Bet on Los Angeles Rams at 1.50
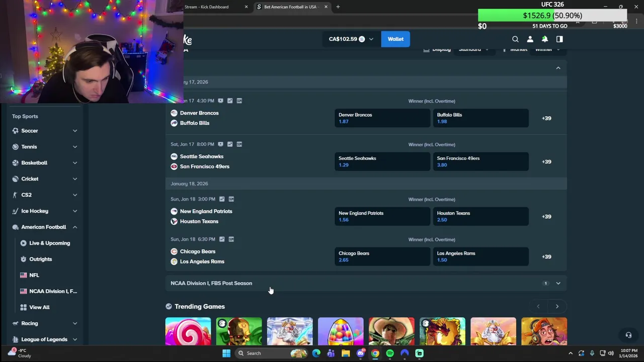644x362 pixels. pos(480,256)
